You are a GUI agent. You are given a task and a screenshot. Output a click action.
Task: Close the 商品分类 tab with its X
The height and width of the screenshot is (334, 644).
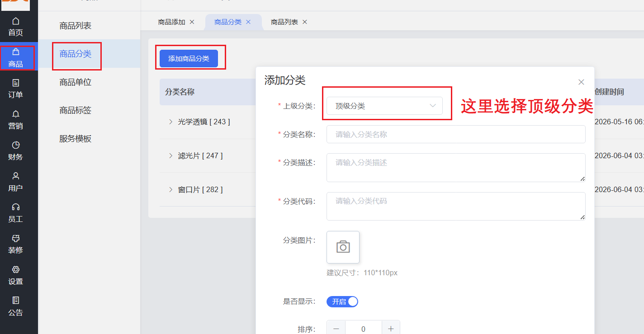[248, 22]
